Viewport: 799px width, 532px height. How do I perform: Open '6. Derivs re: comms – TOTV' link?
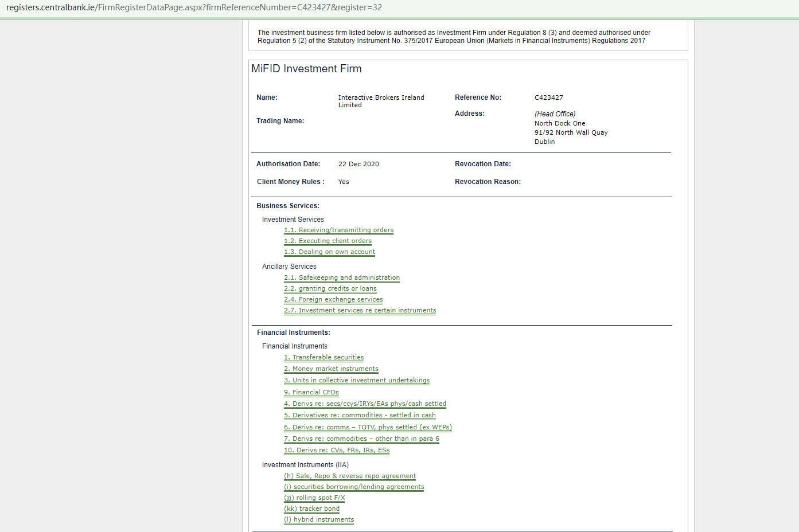pos(368,427)
